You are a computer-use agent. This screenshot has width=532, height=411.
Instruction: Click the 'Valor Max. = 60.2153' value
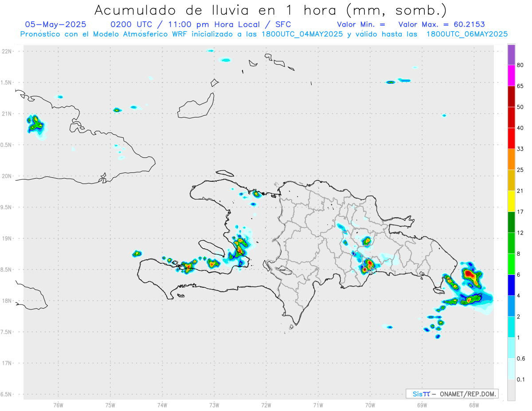click(442, 24)
